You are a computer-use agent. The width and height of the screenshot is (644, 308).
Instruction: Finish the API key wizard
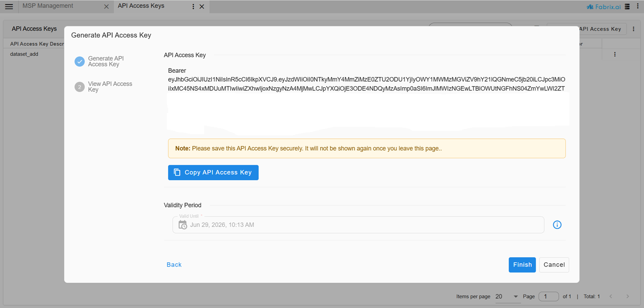click(x=522, y=265)
